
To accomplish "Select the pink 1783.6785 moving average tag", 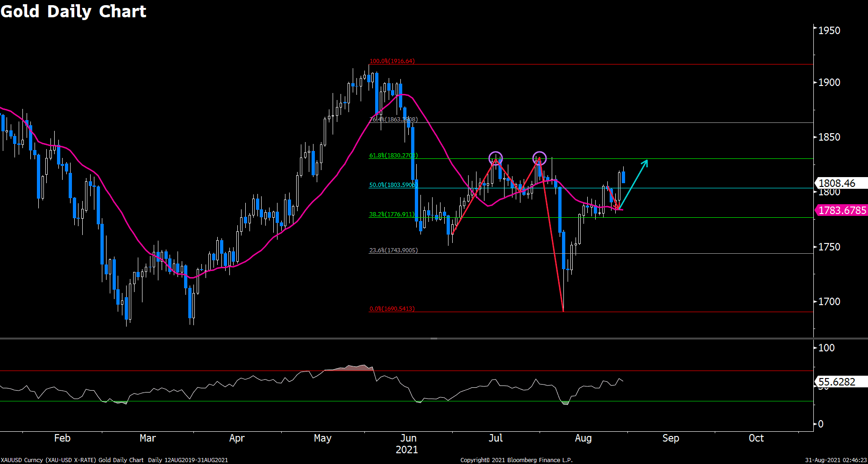I will [x=841, y=210].
